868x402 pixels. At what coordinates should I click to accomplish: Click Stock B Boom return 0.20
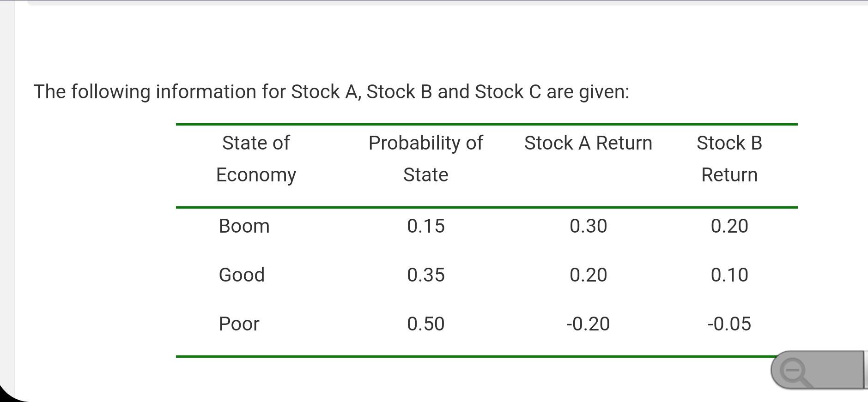click(729, 226)
